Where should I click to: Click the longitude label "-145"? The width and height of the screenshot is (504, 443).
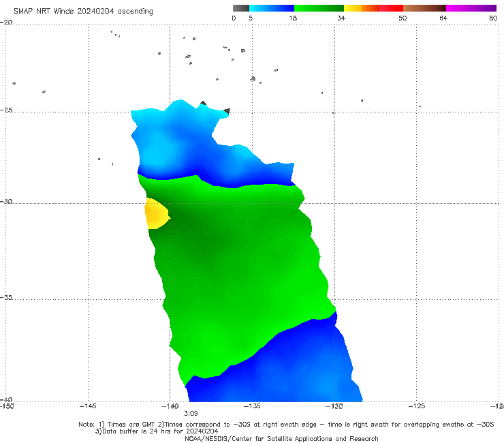tap(88, 406)
